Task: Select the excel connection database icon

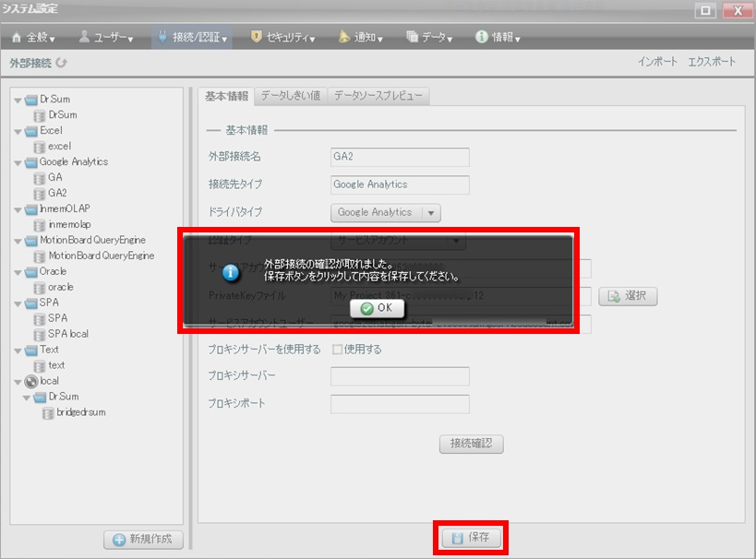Action: 40,147
